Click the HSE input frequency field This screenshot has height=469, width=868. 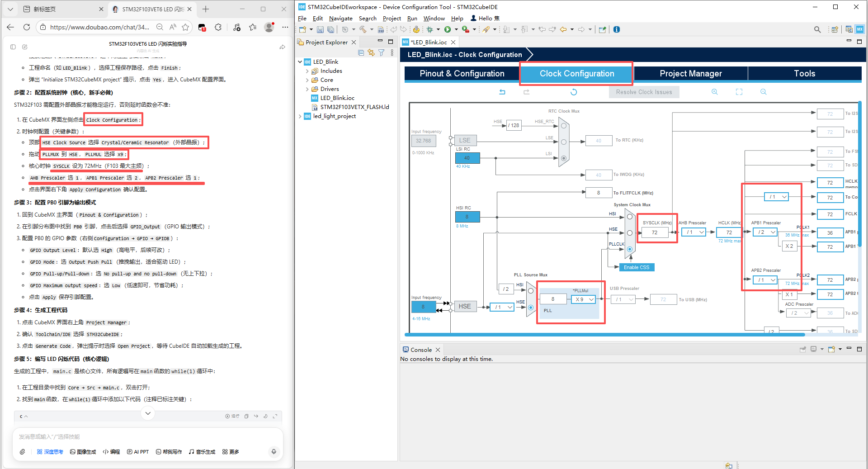pyautogui.click(x=423, y=307)
